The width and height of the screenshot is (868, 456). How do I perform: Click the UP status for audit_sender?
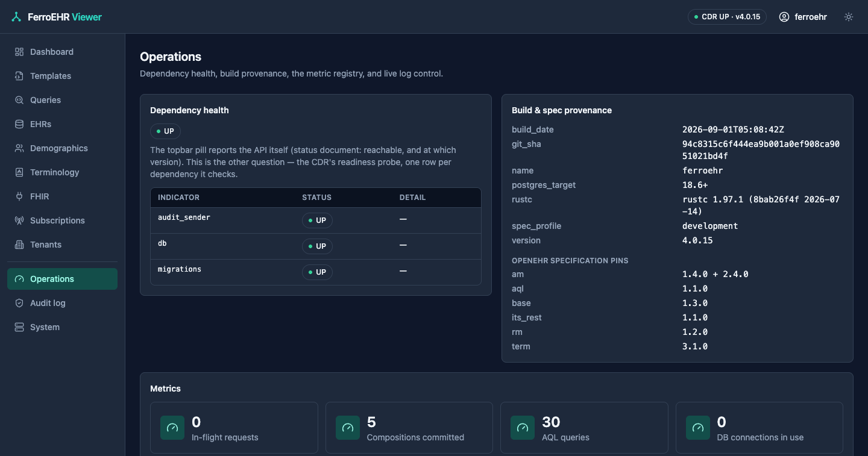(317, 220)
